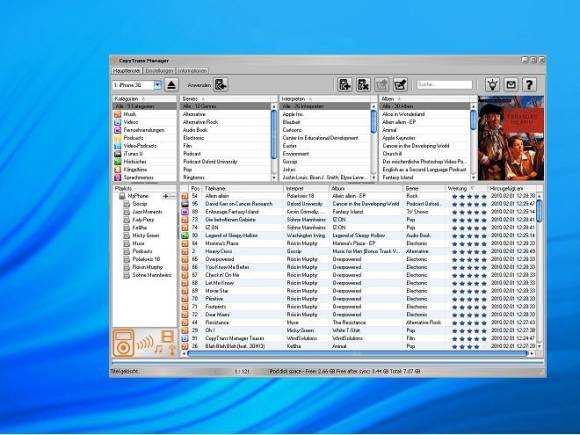This screenshot has width=580, height=435.
Task: Click the delete tracks toolbar icon
Action: tap(363, 85)
